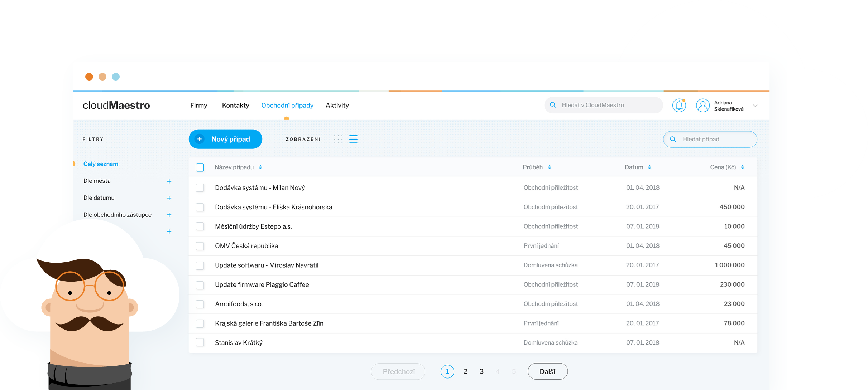This screenshot has width=868, height=390.
Task: Toggle the select-all header checkbox
Action: click(200, 167)
